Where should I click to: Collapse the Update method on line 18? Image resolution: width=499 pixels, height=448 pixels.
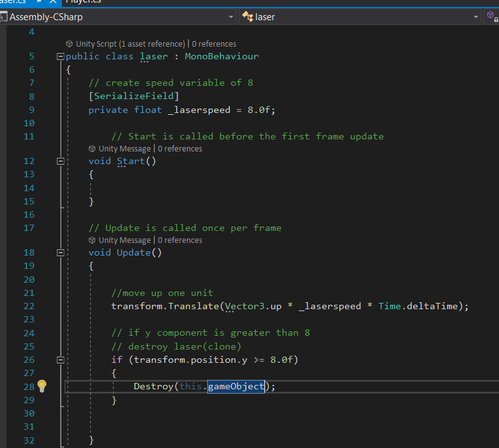[61, 253]
